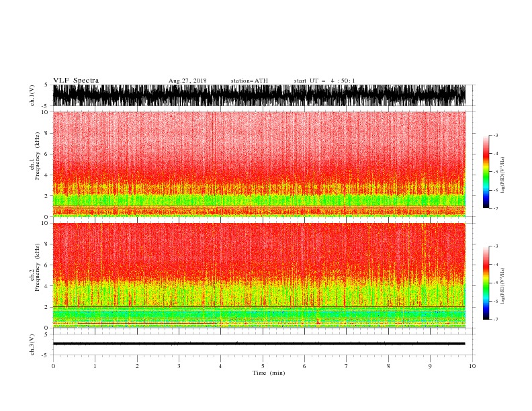The image size is (532, 411).
Task: Click inside the ch.1 spectrogram panel
Action: pos(259,164)
